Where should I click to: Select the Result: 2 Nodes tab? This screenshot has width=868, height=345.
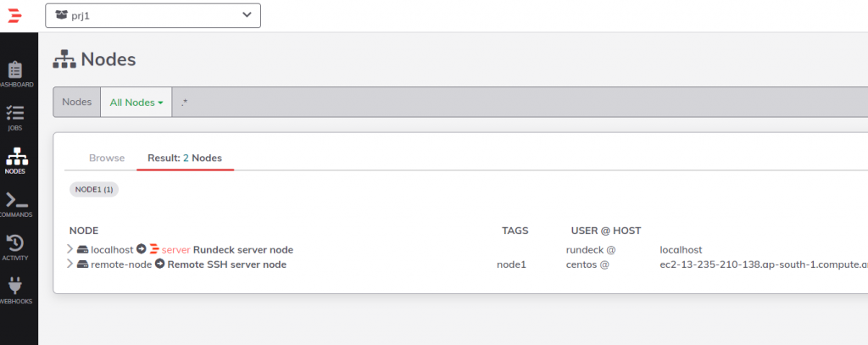pyautogui.click(x=185, y=158)
